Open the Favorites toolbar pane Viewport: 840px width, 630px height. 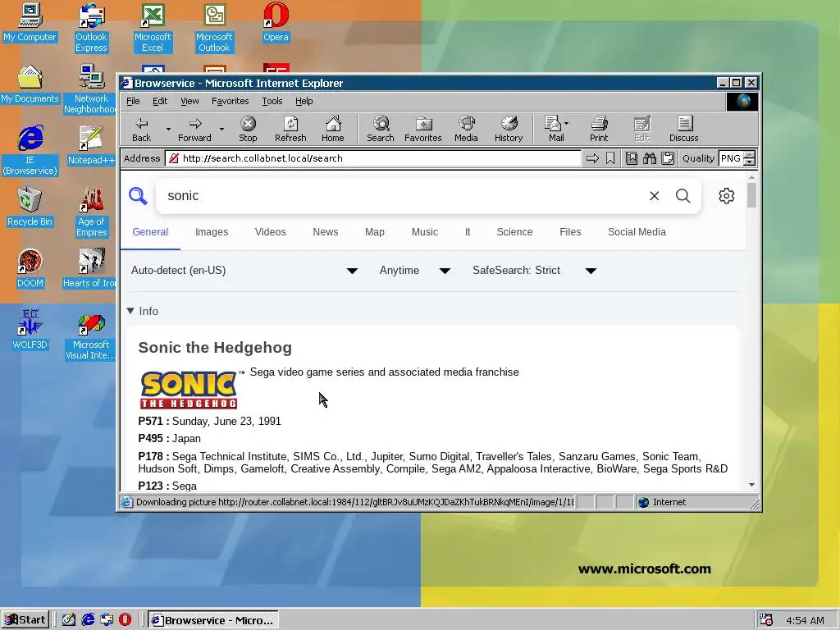pos(422,130)
